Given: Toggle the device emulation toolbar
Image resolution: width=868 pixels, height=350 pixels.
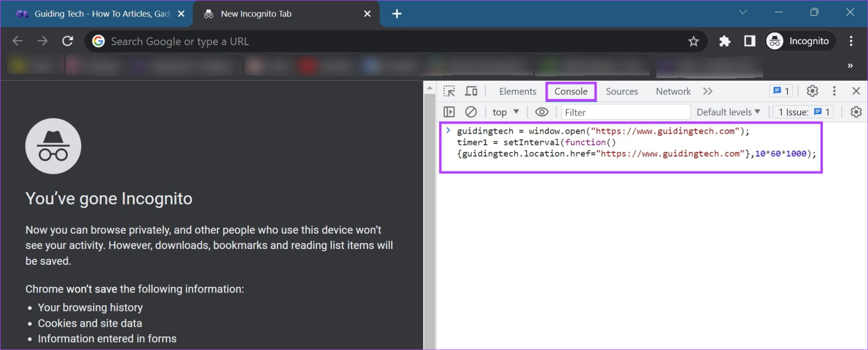Looking at the screenshot, I should click(x=471, y=90).
